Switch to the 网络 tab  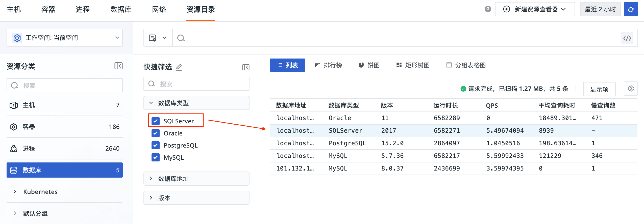pyautogui.click(x=159, y=10)
